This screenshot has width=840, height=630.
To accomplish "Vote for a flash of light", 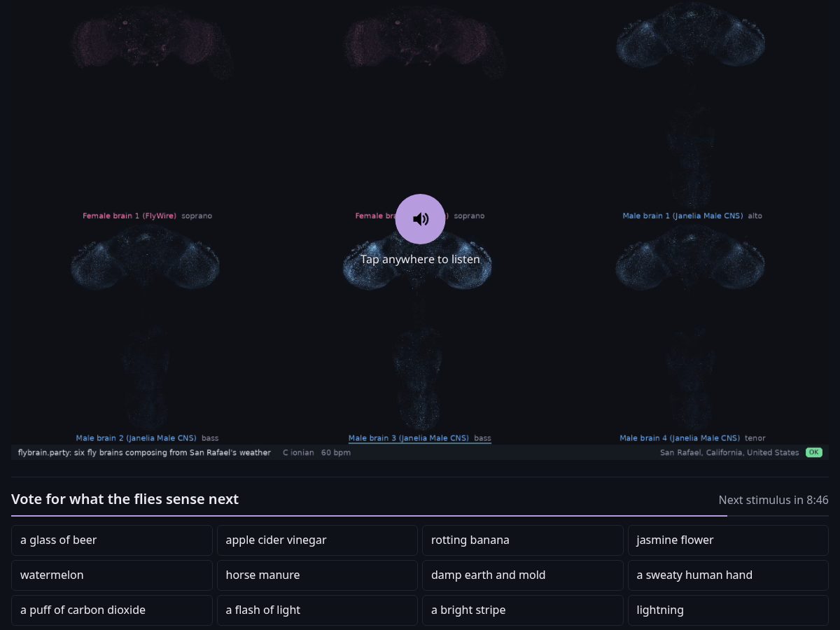I will (317, 610).
